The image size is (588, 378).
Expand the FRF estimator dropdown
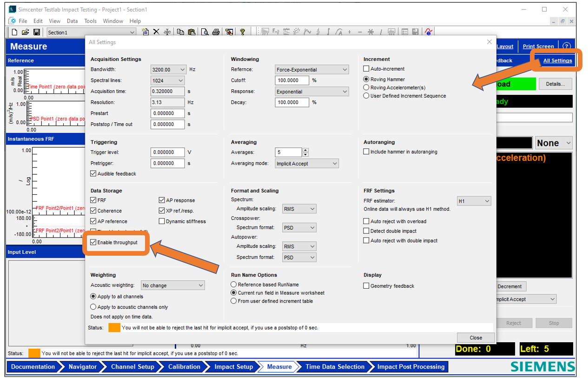pyautogui.click(x=487, y=201)
